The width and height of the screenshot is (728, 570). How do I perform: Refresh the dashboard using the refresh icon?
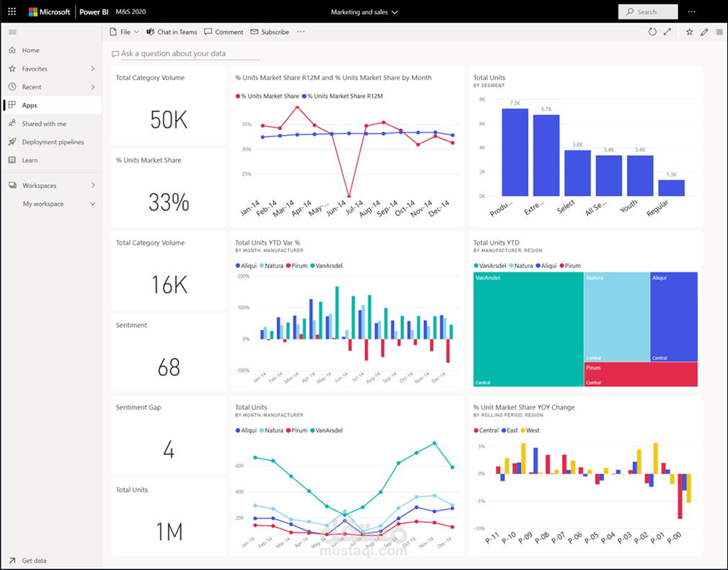(652, 32)
